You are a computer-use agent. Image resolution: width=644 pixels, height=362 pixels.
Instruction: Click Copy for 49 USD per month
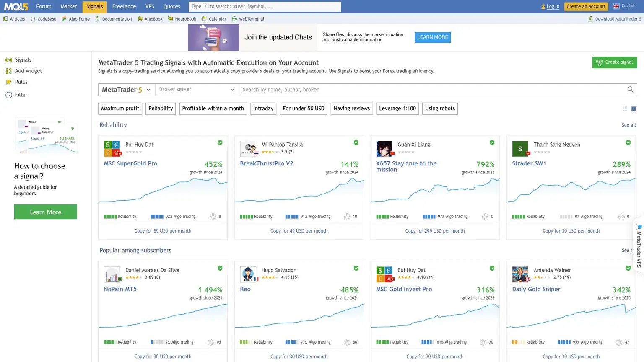coord(299,231)
